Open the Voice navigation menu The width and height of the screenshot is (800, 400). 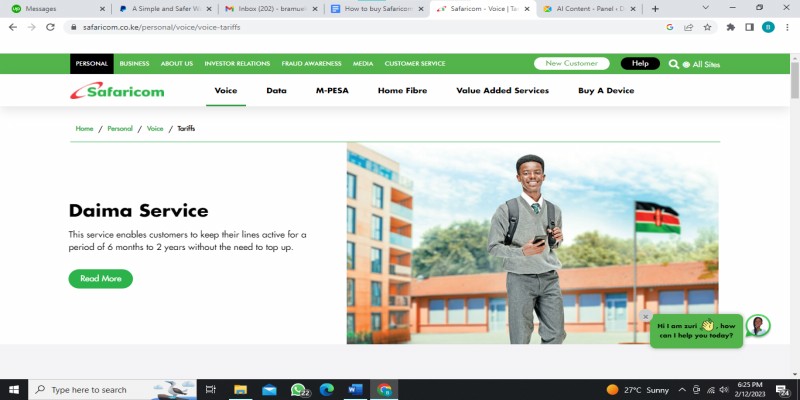coord(226,91)
